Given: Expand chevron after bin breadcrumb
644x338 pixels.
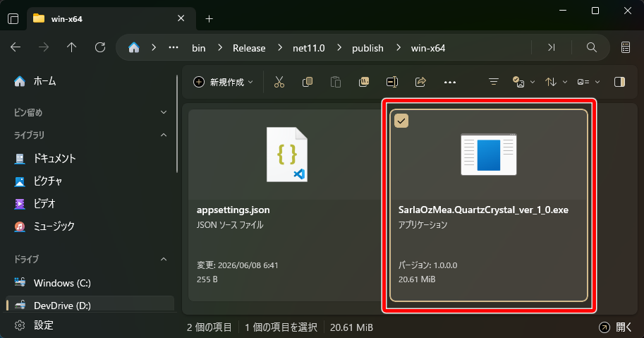Looking at the screenshot, I should click(220, 48).
